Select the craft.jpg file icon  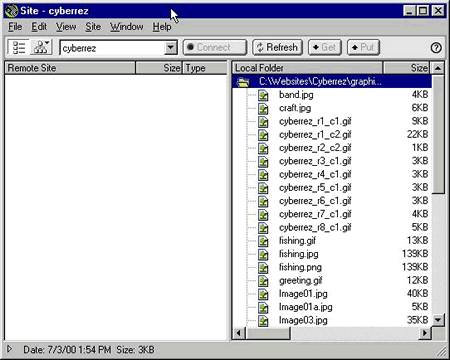tap(263, 109)
